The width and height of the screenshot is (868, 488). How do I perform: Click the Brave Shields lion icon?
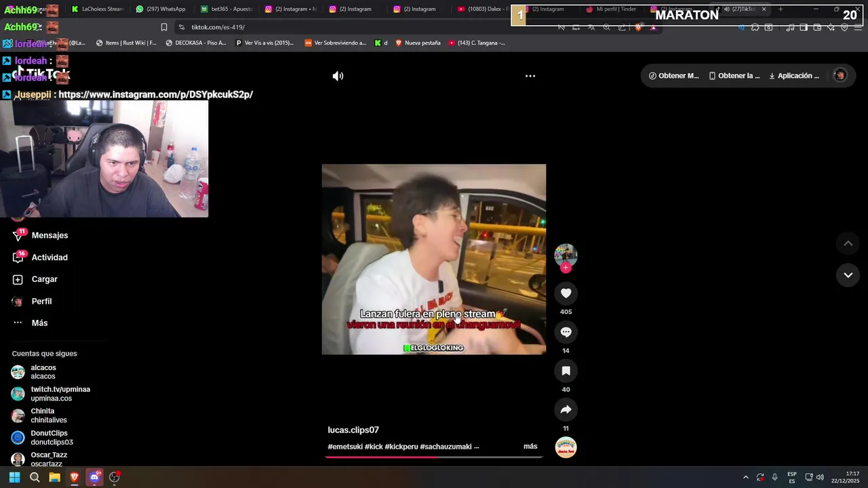(638, 27)
